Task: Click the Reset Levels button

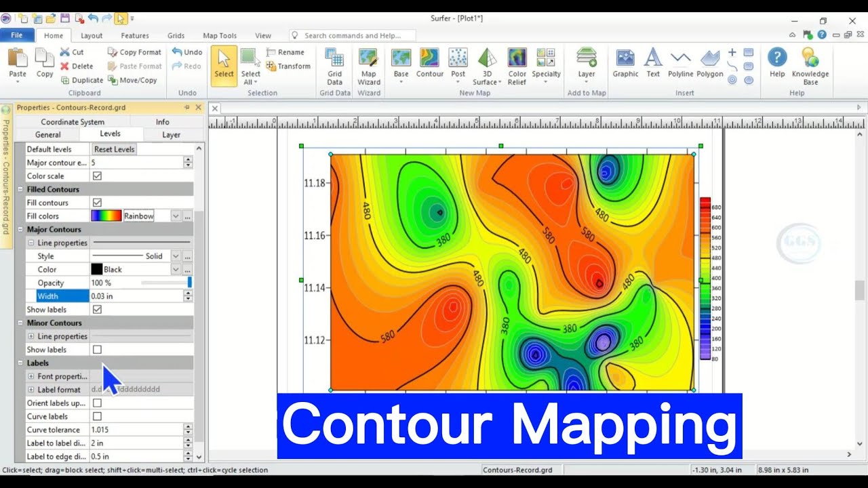Action: click(x=115, y=149)
